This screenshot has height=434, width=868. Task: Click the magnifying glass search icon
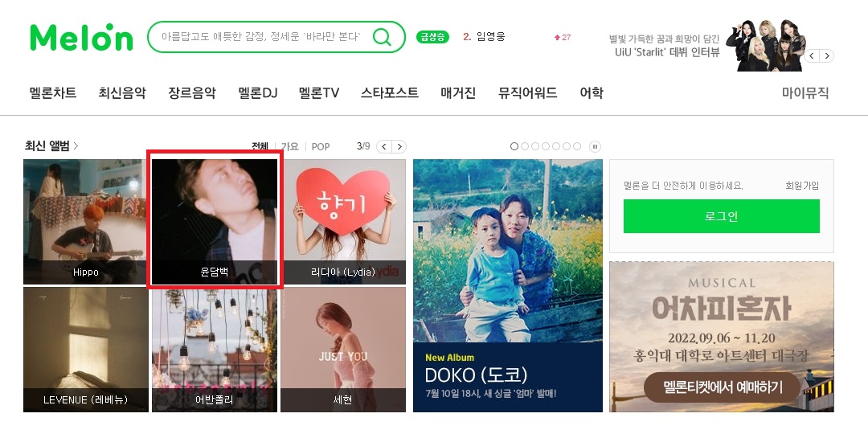pos(382,37)
